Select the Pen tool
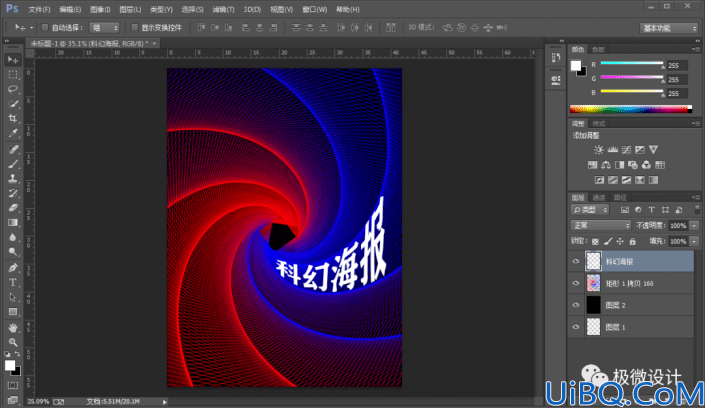Image resolution: width=705 pixels, height=408 pixels. [13, 268]
